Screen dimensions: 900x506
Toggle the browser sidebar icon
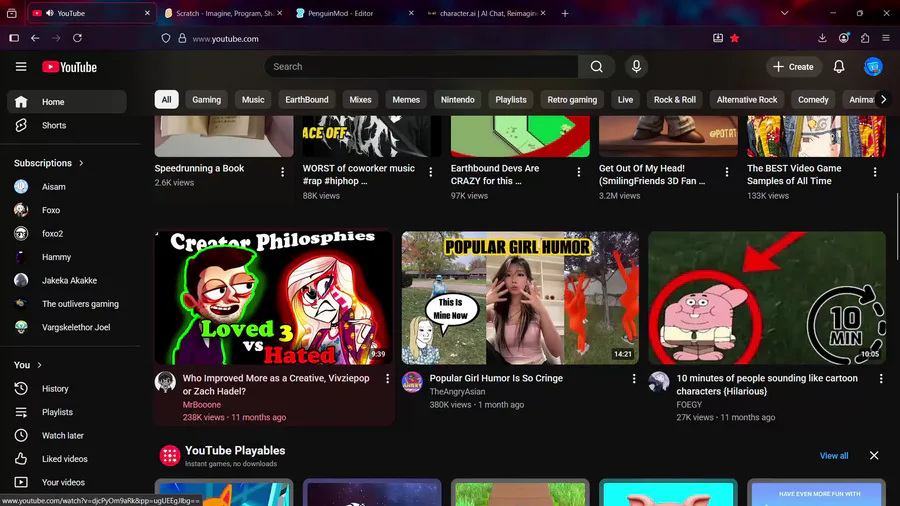tap(14, 38)
